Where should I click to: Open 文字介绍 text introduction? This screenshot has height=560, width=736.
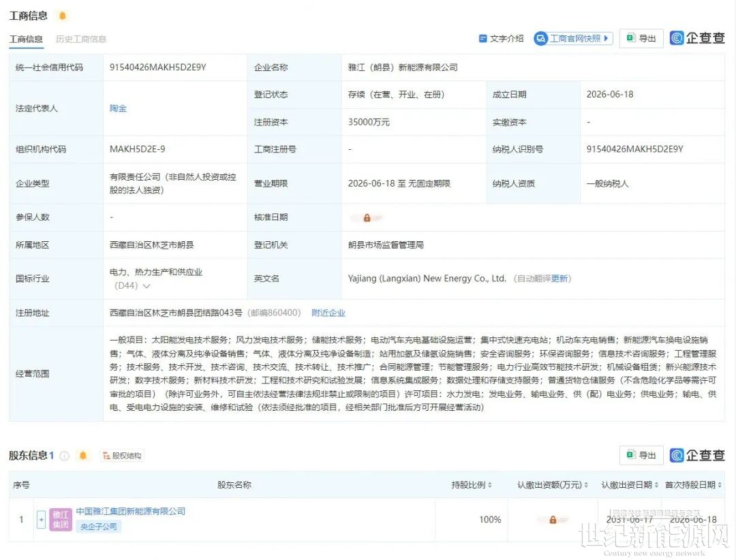coord(501,38)
